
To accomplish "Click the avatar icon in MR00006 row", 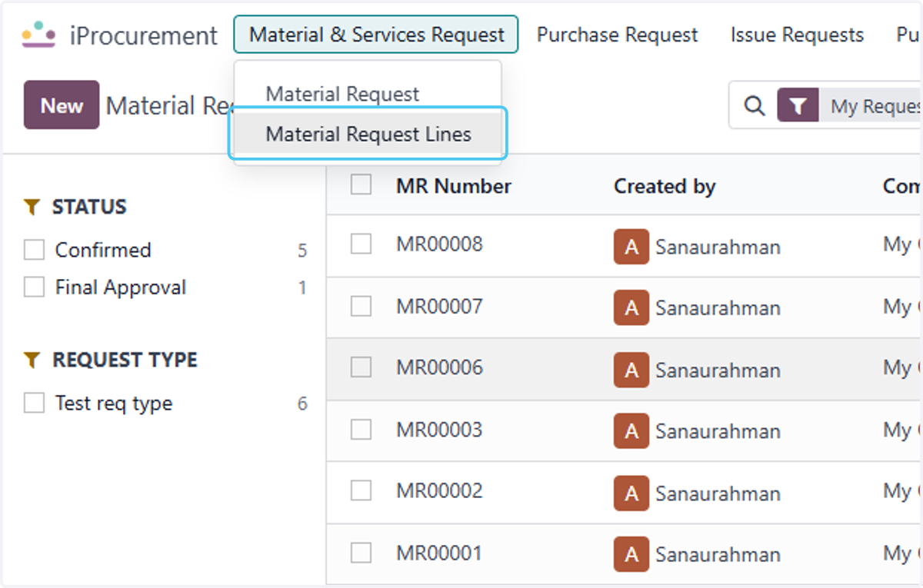I will (631, 370).
